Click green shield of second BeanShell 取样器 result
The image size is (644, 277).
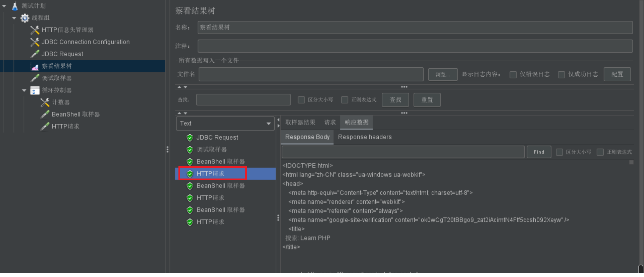click(190, 186)
